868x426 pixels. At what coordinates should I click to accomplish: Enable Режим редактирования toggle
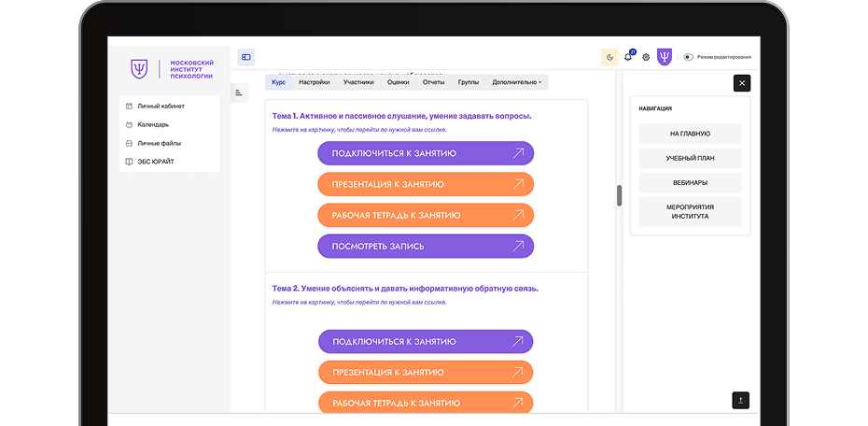pyautogui.click(x=688, y=57)
